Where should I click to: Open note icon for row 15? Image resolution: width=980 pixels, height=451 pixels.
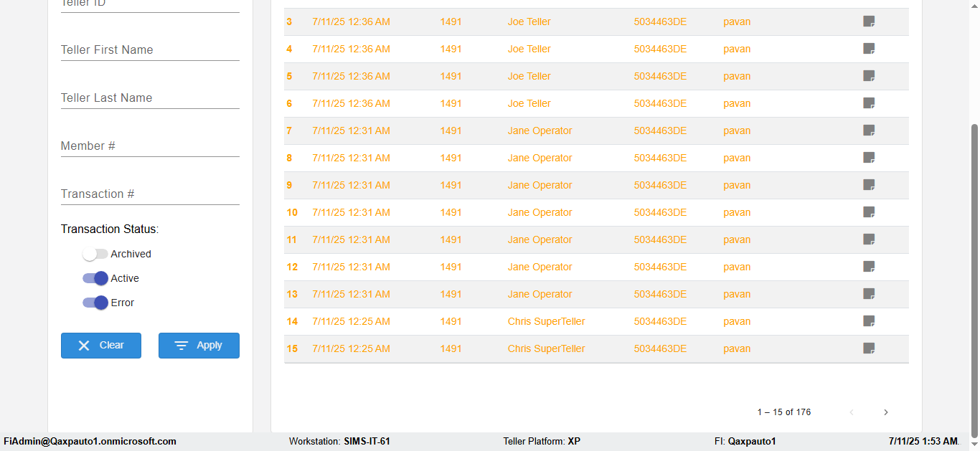click(x=869, y=348)
